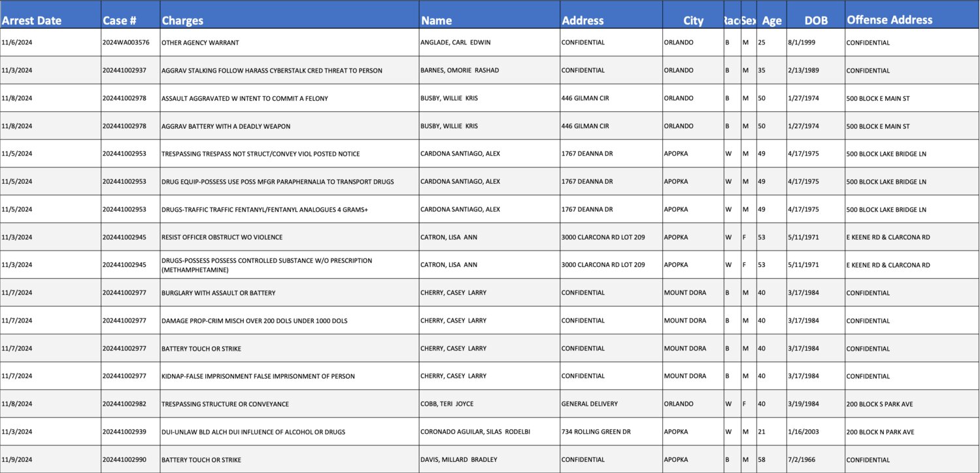Click the Age column header
980x473 pixels.
click(771, 15)
